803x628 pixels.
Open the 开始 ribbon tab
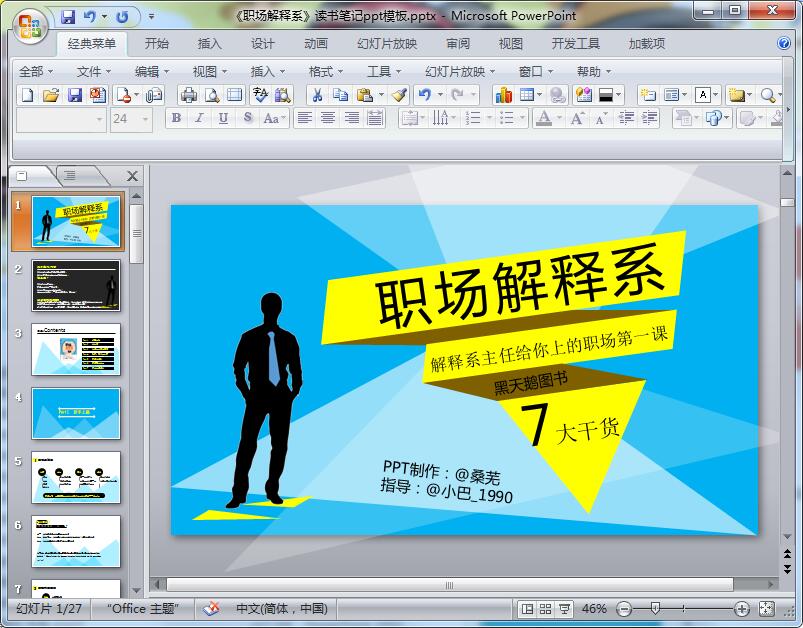(157, 44)
